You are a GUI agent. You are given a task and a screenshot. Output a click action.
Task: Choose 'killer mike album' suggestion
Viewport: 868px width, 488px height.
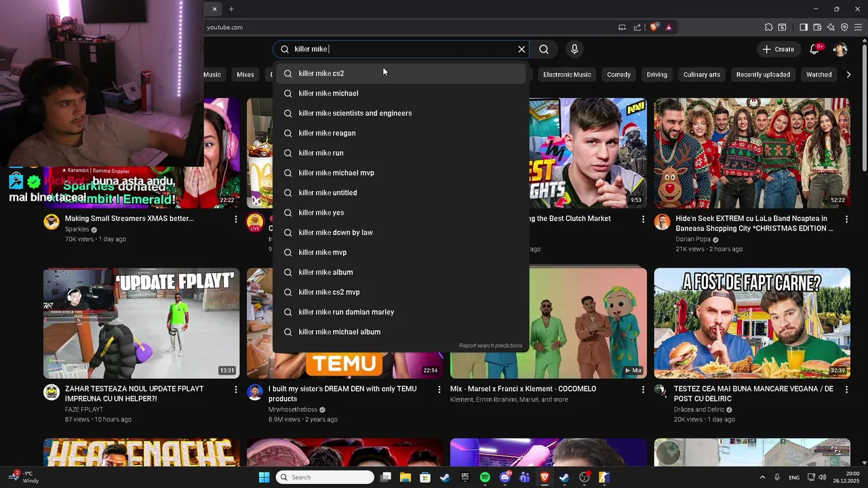point(400,272)
